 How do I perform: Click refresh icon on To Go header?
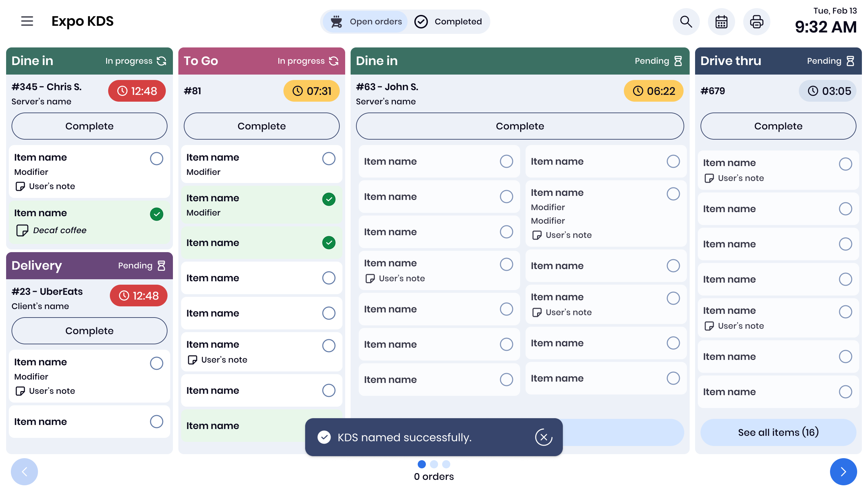point(334,61)
